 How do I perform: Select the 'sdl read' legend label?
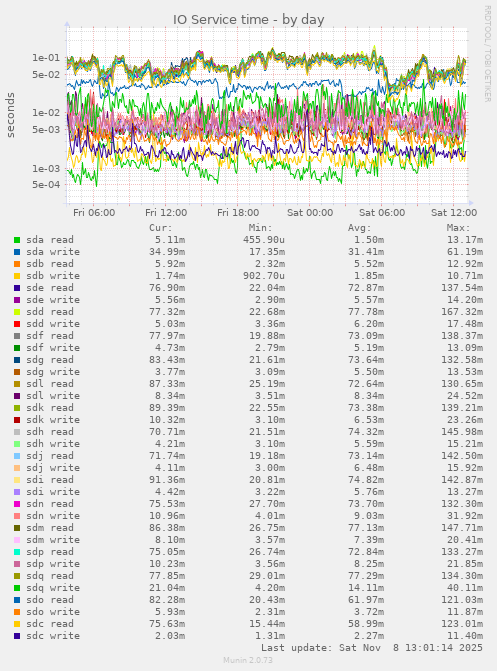click(x=50, y=384)
